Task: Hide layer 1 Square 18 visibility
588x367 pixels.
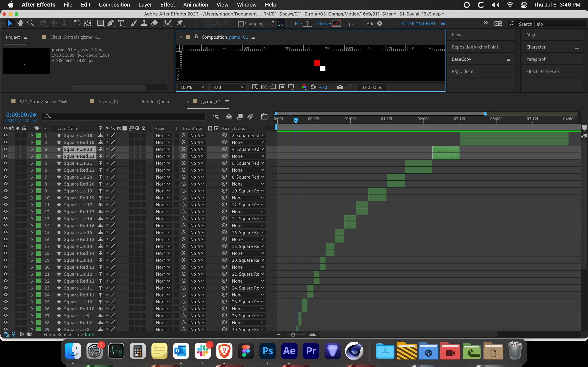Action: [x=5, y=135]
